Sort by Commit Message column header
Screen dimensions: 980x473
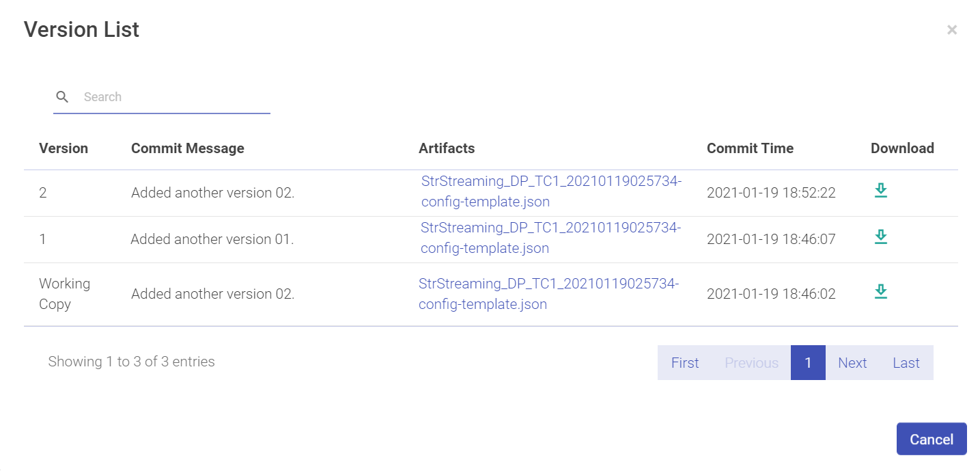click(x=188, y=148)
